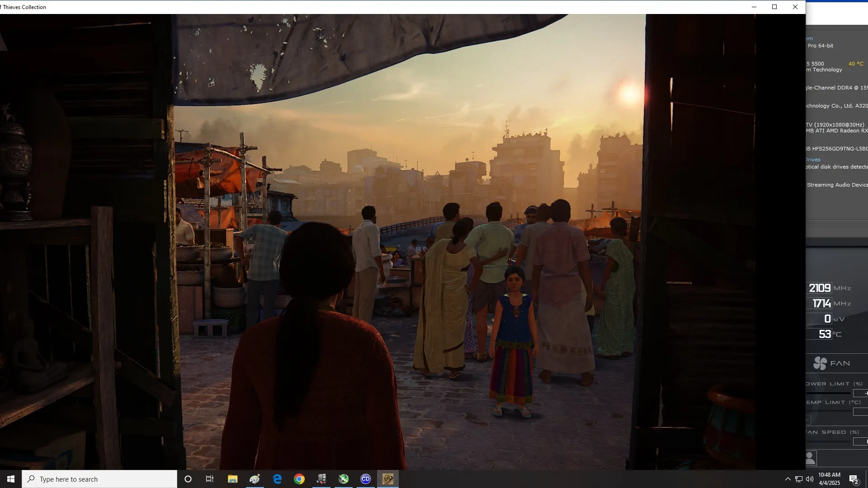The width and height of the screenshot is (868, 488).
Task: Switch to the Speccy system info taskbar app
Action: 321,479
